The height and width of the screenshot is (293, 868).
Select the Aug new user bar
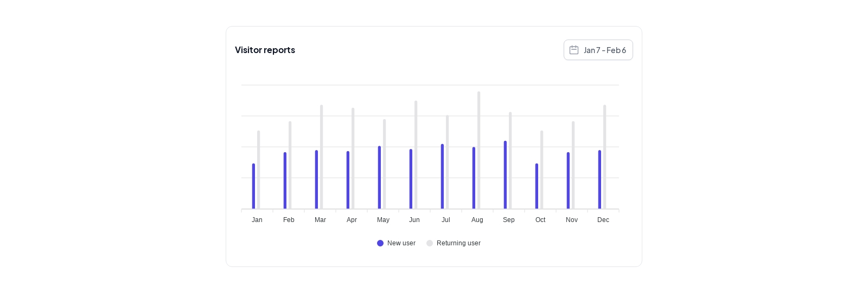pyautogui.click(x=474, y=178)
